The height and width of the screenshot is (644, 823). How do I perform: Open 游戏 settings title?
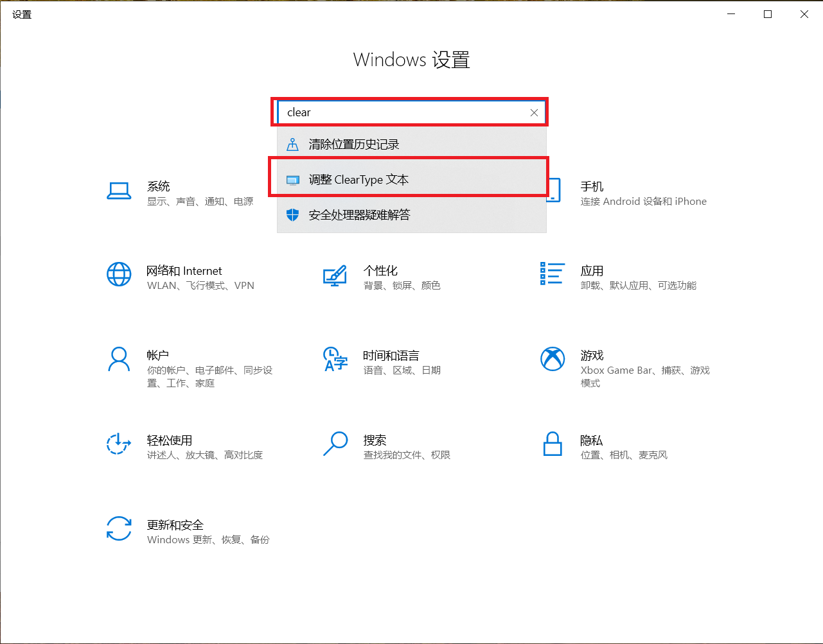[592, 356]
